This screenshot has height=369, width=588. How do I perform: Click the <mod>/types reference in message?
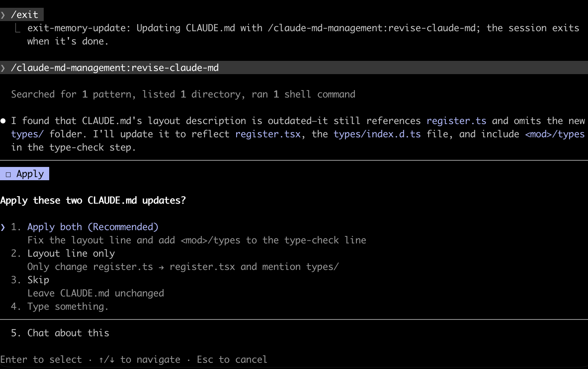coord(555,134)
